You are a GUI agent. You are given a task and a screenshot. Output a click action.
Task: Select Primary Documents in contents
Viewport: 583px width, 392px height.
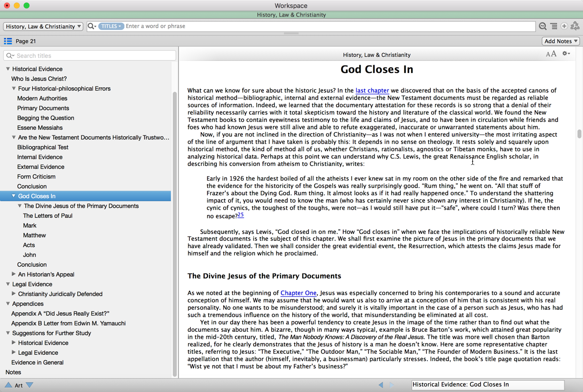tap(43, 108)
